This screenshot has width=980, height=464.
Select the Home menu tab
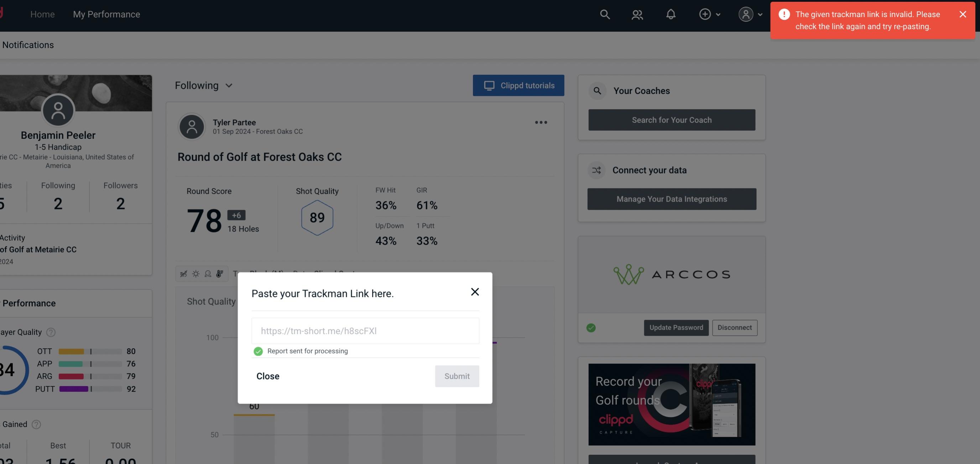click(x=42, y=14)
